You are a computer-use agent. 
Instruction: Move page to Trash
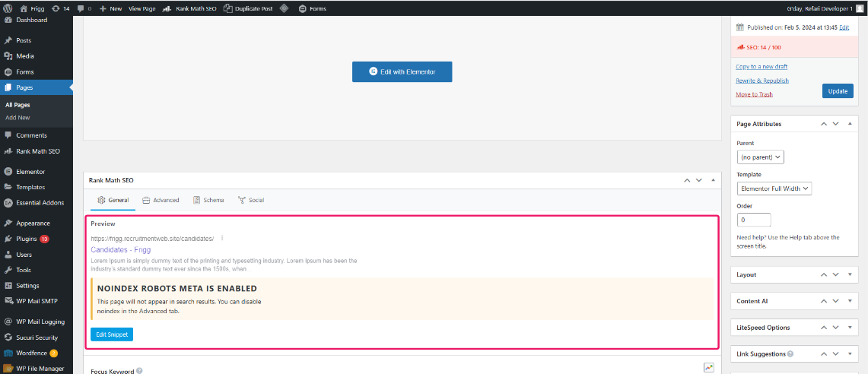754,94
